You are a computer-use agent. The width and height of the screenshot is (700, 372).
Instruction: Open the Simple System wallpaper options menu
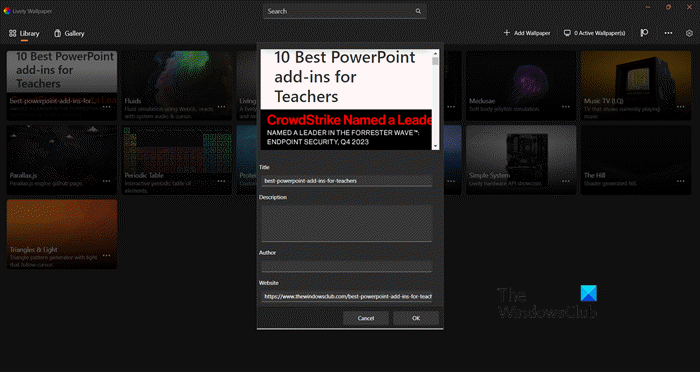566,181
